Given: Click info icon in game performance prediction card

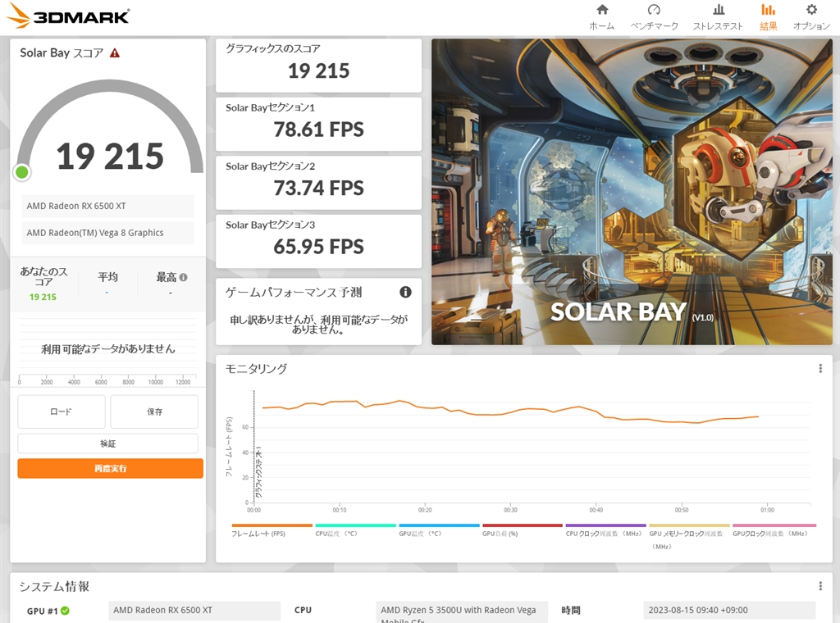Looking at the screenshot, I should coord(405,292).
